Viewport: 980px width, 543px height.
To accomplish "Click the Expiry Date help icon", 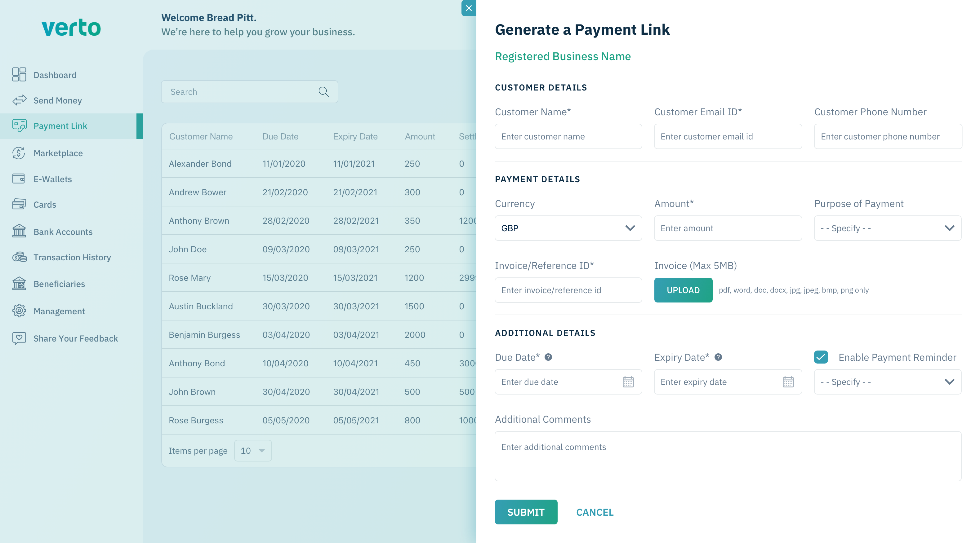I will 718,357.
